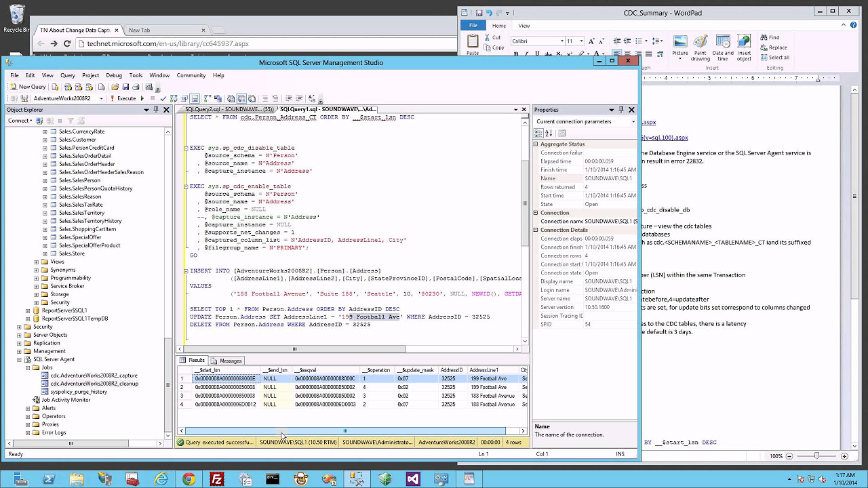The image size is (868, 488).
Task: Click the Open File folder icon in SSMS toolbar
Action: tap(115, 87)
